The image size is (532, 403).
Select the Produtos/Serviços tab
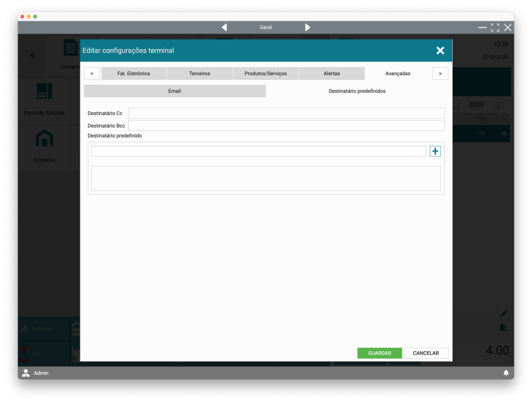[x=265, y=73]
